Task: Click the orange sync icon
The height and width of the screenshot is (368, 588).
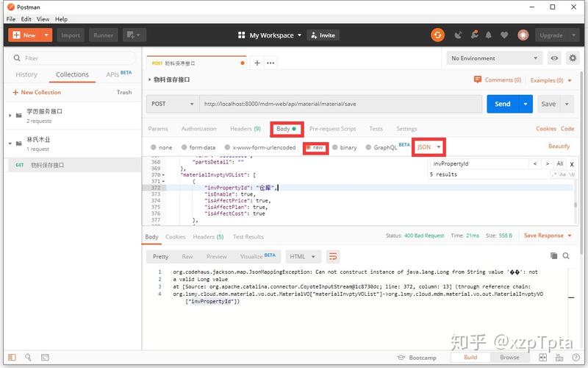Action: coord(437,35)
